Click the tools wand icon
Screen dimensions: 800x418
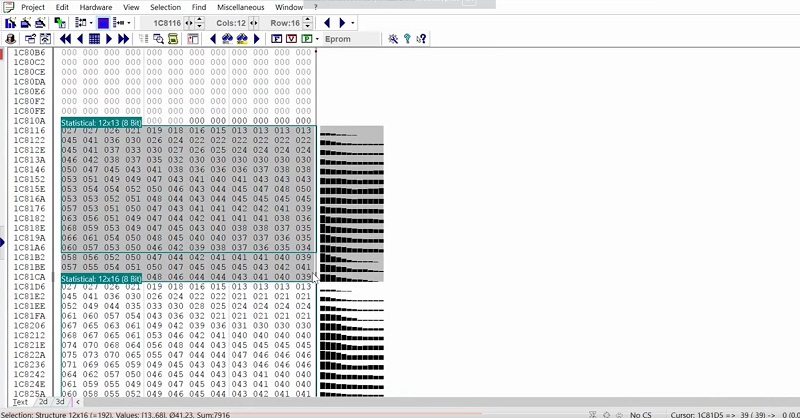(393, 39)
